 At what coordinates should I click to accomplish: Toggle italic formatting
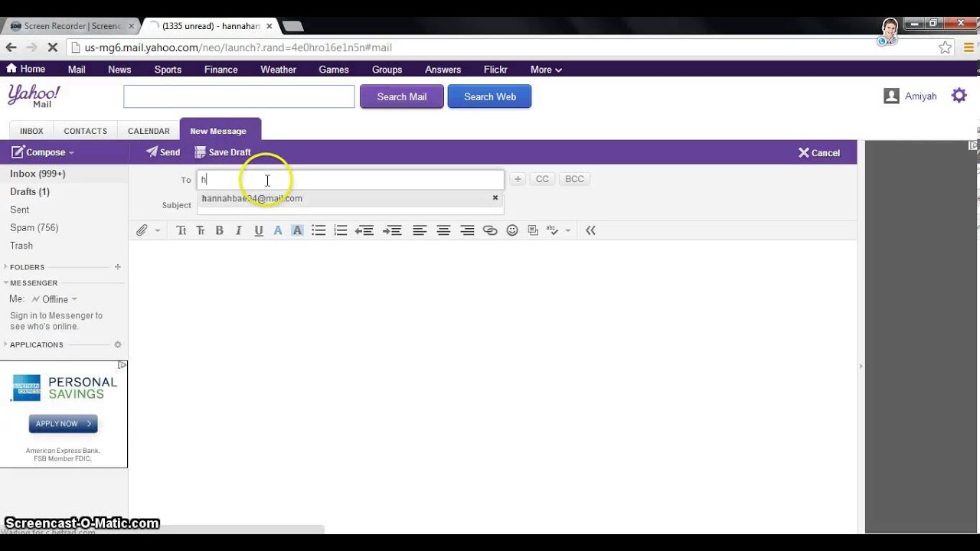238,230
